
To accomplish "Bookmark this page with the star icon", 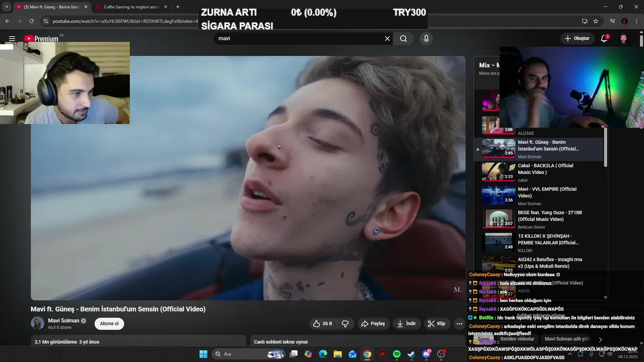I will click(596, 21).
